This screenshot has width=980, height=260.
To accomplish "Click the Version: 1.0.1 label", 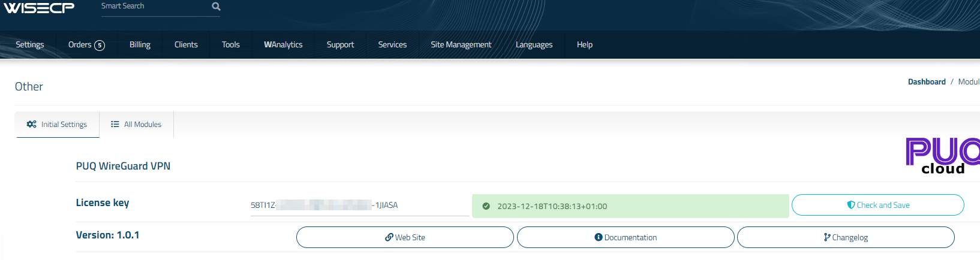I will click(107, 235).
